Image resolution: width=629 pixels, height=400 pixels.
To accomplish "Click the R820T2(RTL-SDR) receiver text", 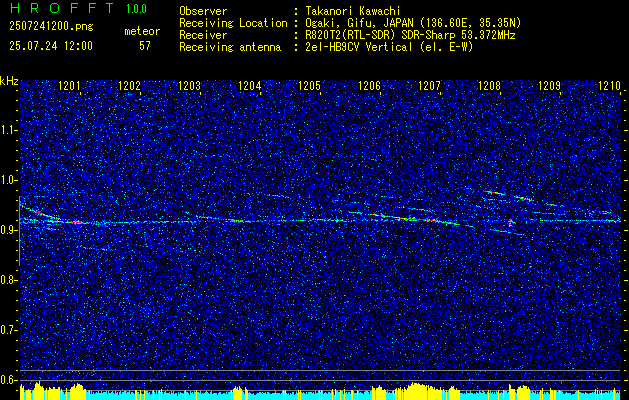I will (x=409, y=35).
